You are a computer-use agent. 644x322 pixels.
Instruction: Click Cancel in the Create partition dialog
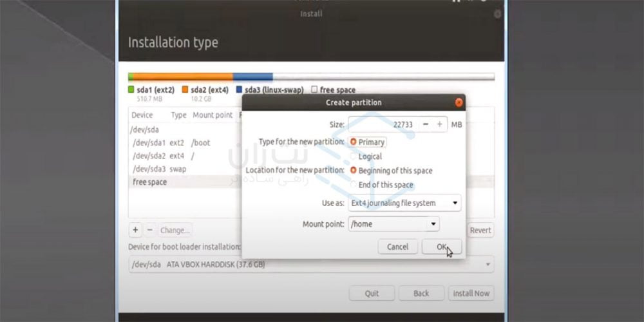pos(397,247)
